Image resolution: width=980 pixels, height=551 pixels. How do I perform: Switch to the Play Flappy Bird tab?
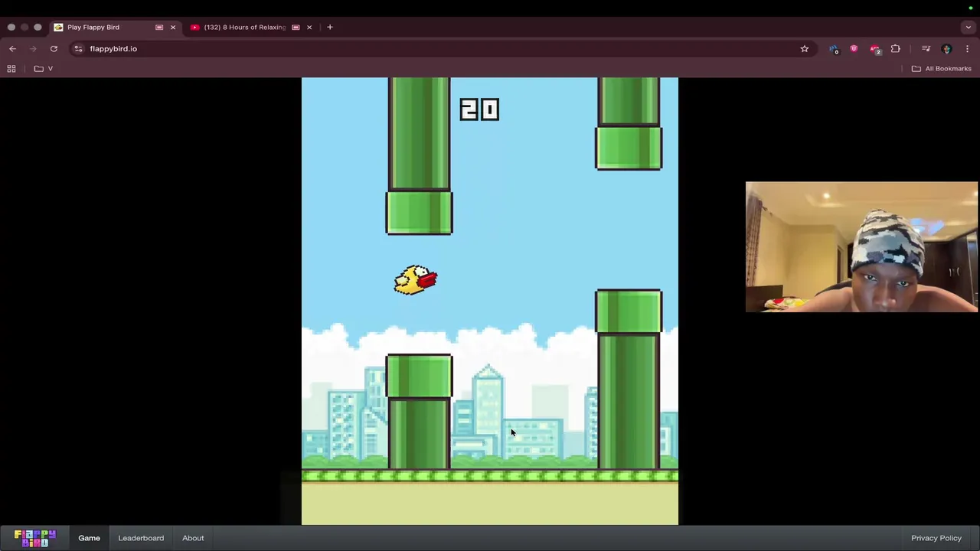tap(115, 27)
